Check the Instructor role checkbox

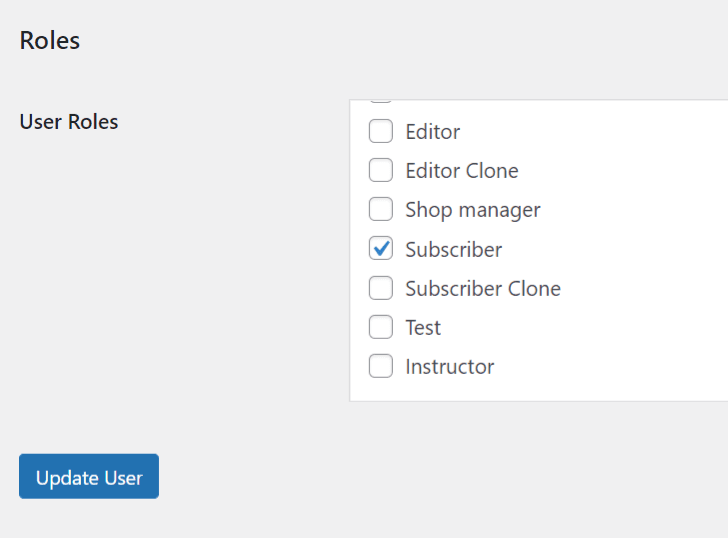point(381,366)
